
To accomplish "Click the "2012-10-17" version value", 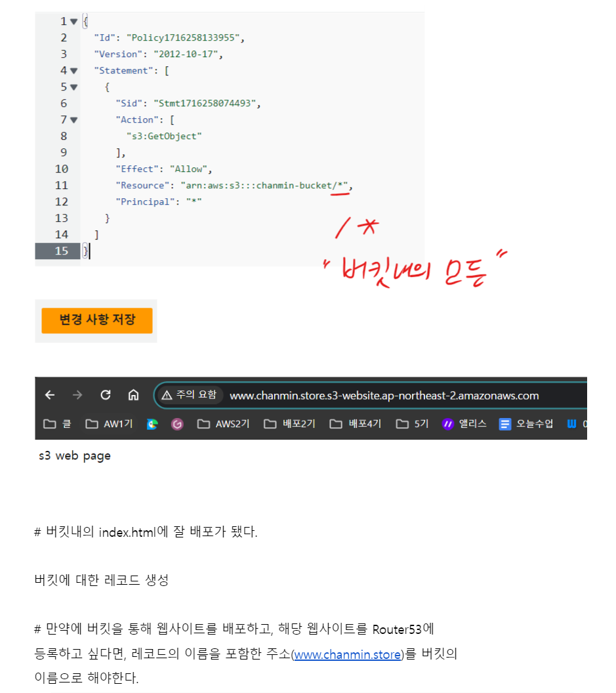I will (x=186, y=54).
